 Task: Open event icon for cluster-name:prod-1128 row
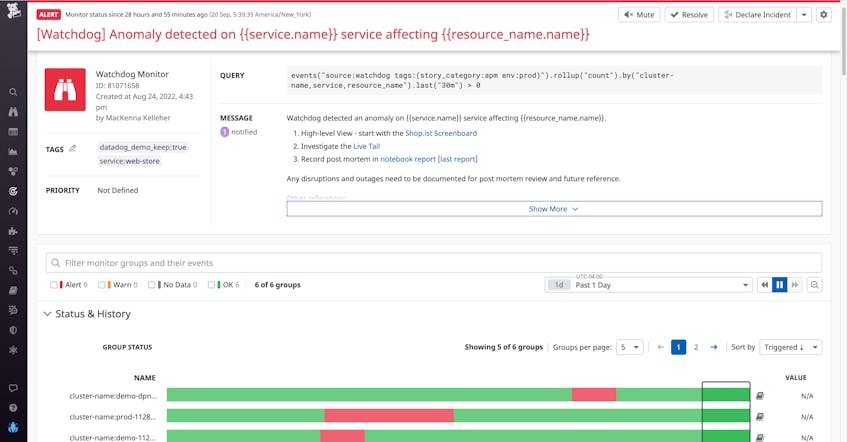click(x=759, y=417)
